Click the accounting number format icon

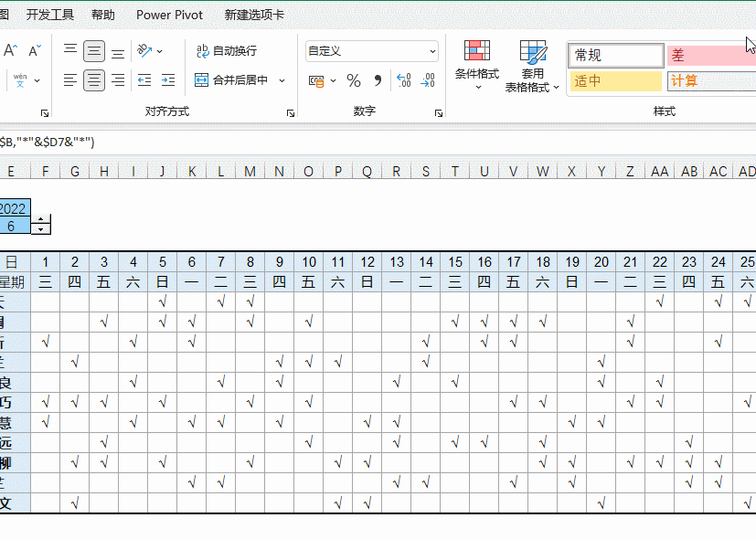[x=316, y=80]
